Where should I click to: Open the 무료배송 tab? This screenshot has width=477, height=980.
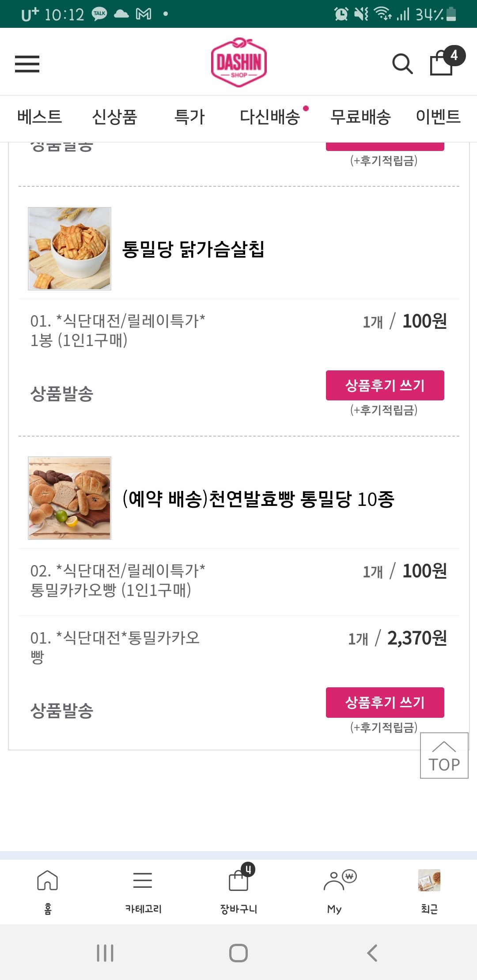click(x=360, y=117)
